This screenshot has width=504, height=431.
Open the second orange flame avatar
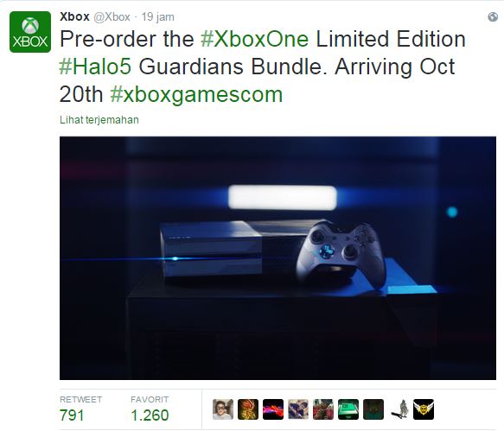(248, 409)
